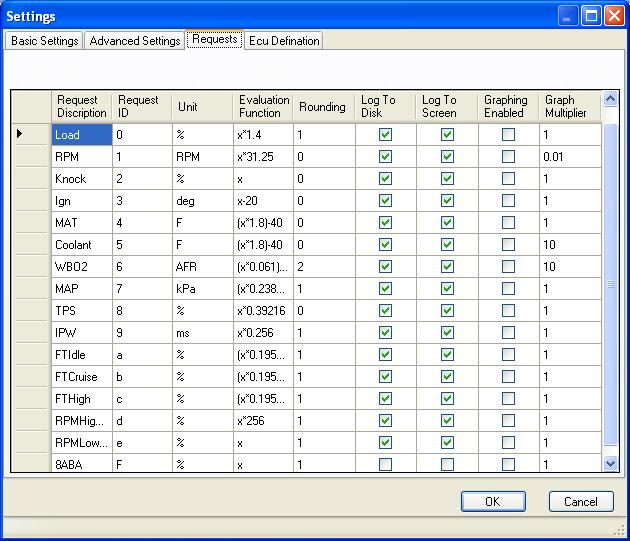Click the current row indicator arrow beside Load
630x541 pixels.
[19, 134]
